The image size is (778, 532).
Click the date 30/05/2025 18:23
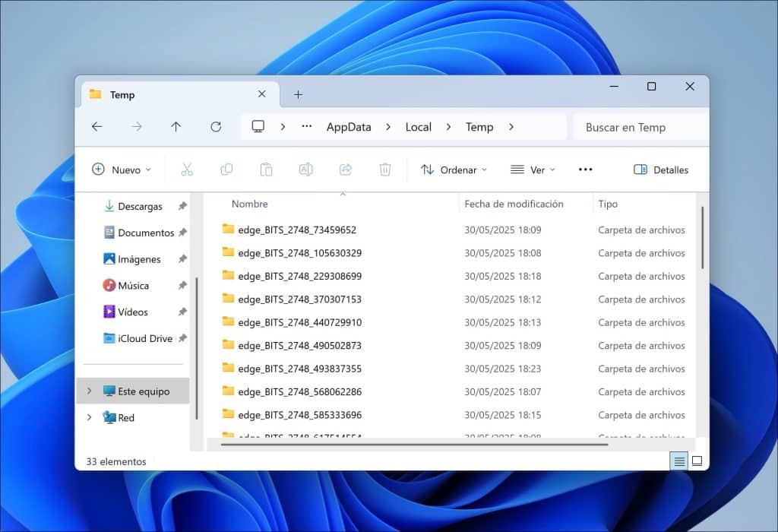pos(503,369)
